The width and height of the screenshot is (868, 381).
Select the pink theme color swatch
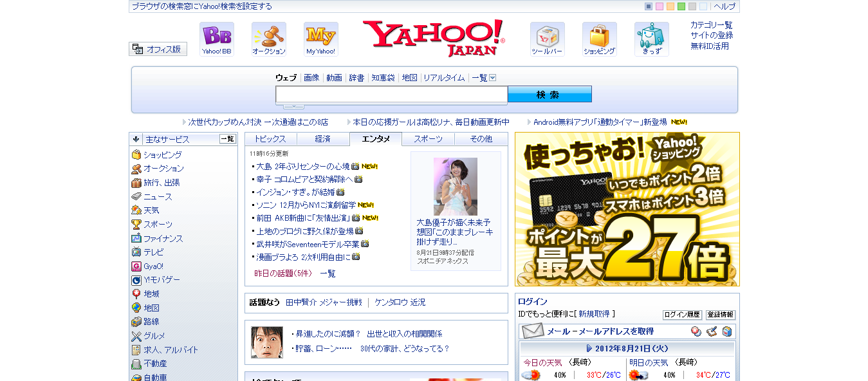point(660,6)
